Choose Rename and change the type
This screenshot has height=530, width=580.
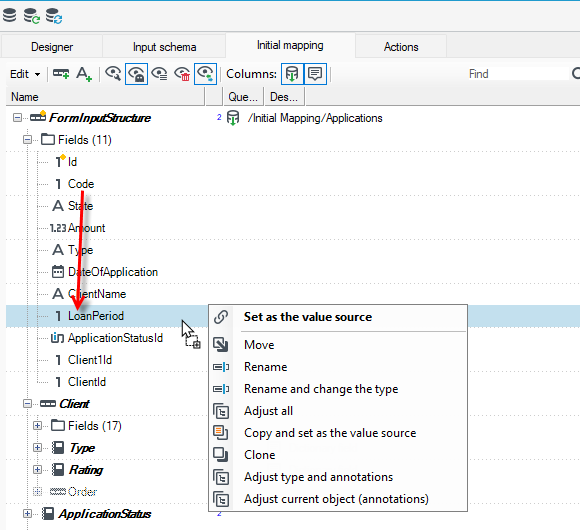tap(338, 389)
